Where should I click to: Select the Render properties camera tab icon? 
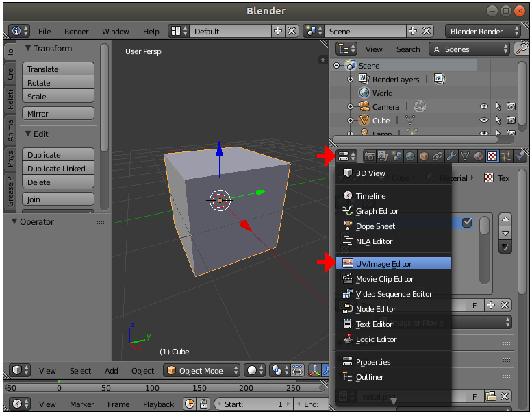pos(369,156)
